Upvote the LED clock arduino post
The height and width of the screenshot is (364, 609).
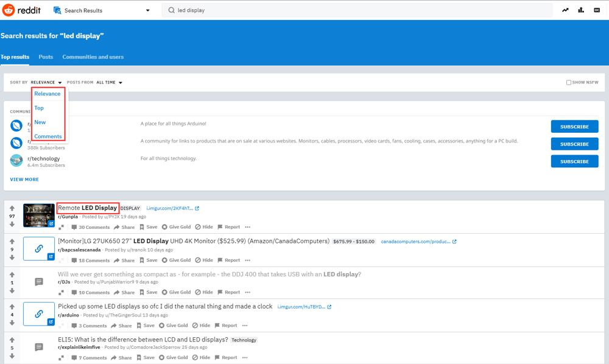[12, 307]
